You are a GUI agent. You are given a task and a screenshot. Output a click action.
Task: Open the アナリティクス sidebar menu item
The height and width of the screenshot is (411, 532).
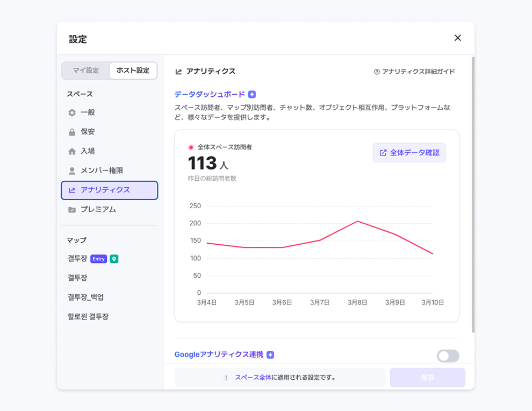(110, 190)
